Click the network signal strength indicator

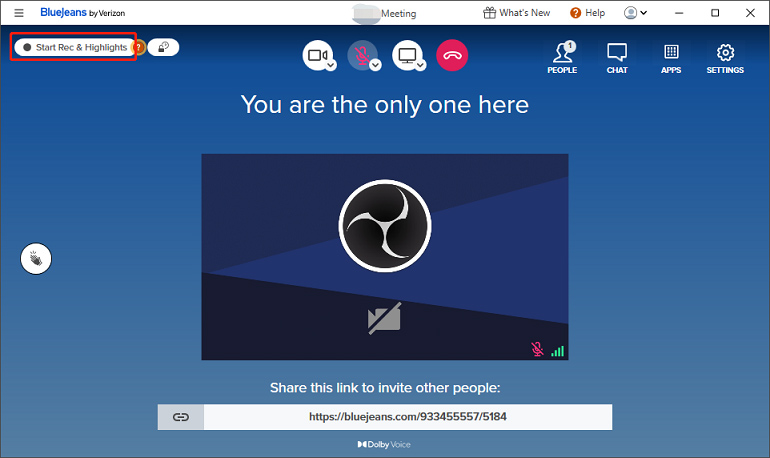click(557, 350)
